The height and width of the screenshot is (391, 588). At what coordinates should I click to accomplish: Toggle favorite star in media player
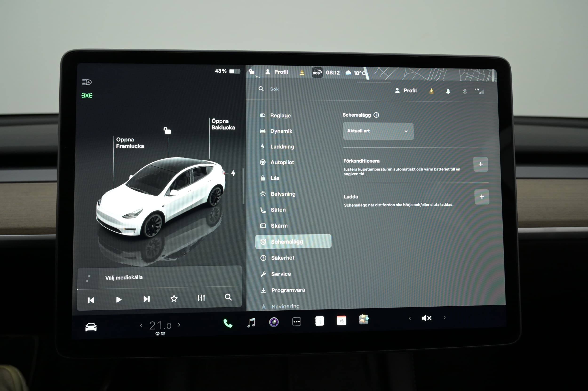tap(174, 299)
